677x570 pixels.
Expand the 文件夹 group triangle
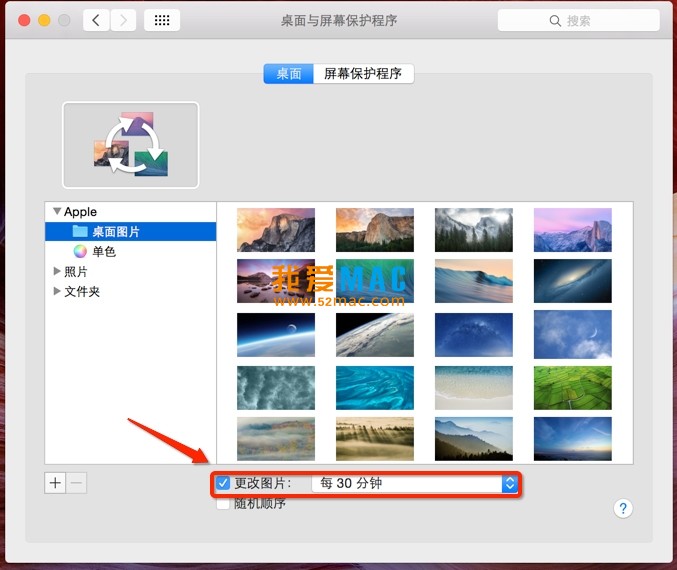coord(57,291)
